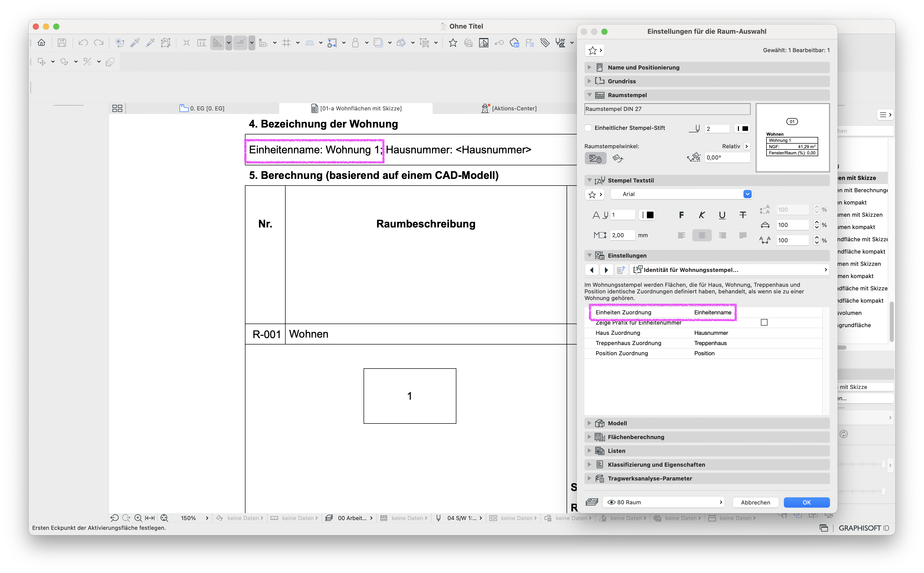The image size is (924, 573).
Task: Click the Raumstempel DIN 27 name field
Action: coord(667,109)
